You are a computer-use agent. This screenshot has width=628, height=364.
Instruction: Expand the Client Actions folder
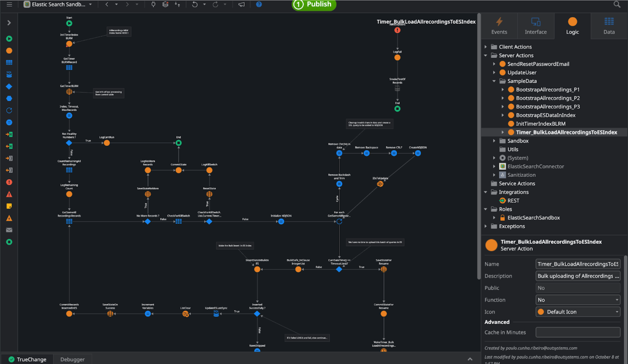485,47
